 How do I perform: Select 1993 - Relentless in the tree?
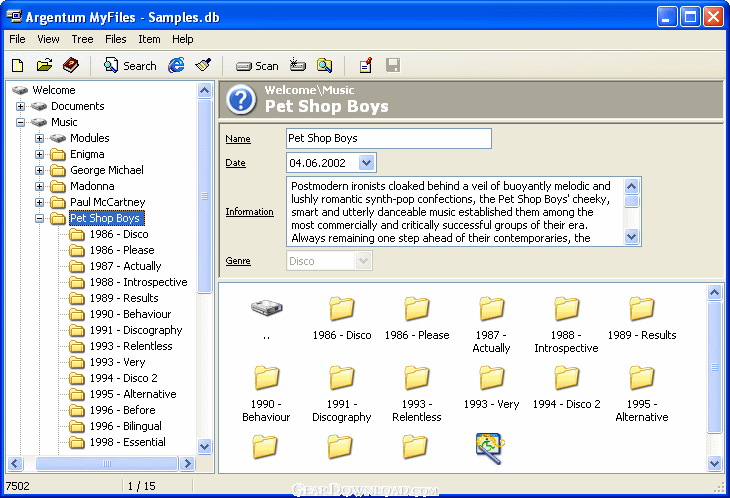[x=131, y=346]
